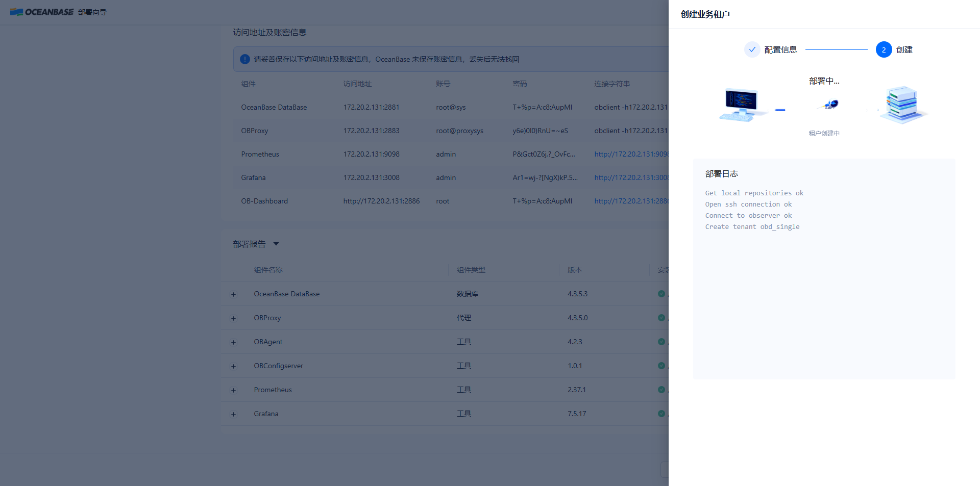Viewport: 980px width, 486px height.
Task: Click the 版本 column header
Action: click(x=575, y=270)
